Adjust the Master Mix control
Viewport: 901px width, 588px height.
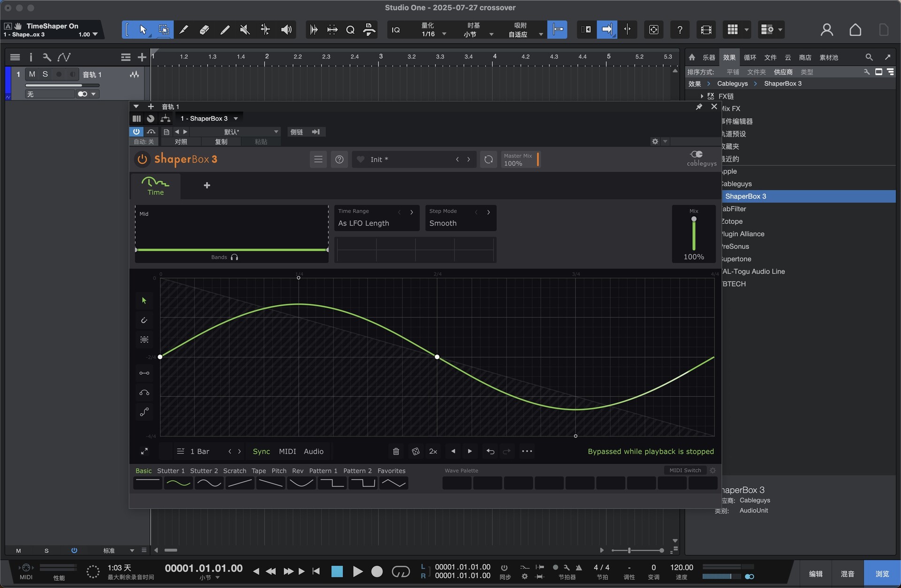[520, 159]
